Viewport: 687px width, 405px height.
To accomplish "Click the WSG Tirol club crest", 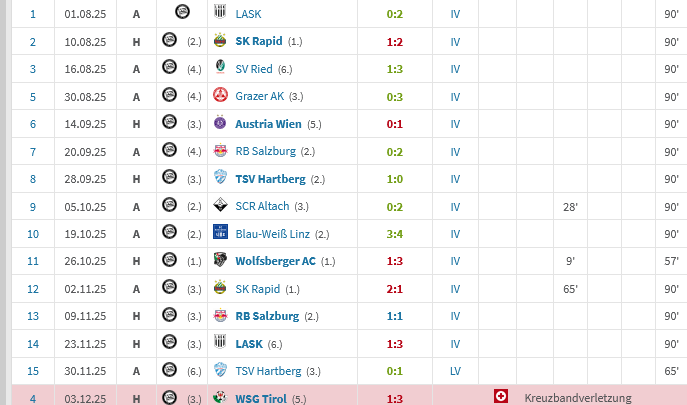I will coord(220,398).
